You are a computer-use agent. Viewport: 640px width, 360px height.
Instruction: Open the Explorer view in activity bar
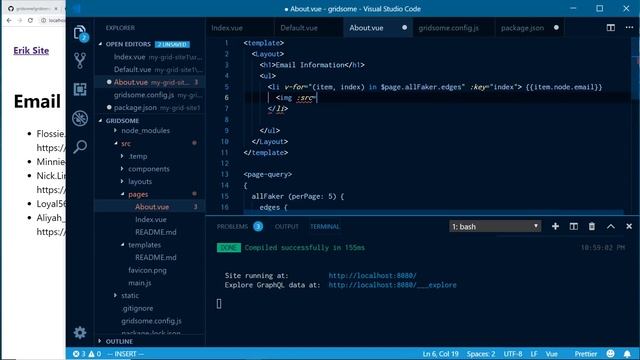[80, 33]
